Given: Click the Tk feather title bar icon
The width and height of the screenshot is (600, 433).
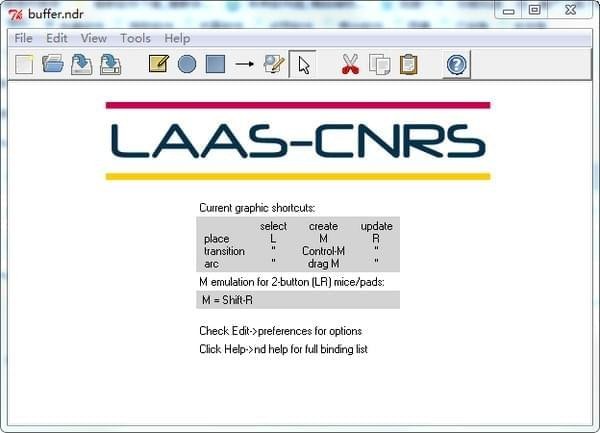Looking at the screenshot, I should coord(16,15).
